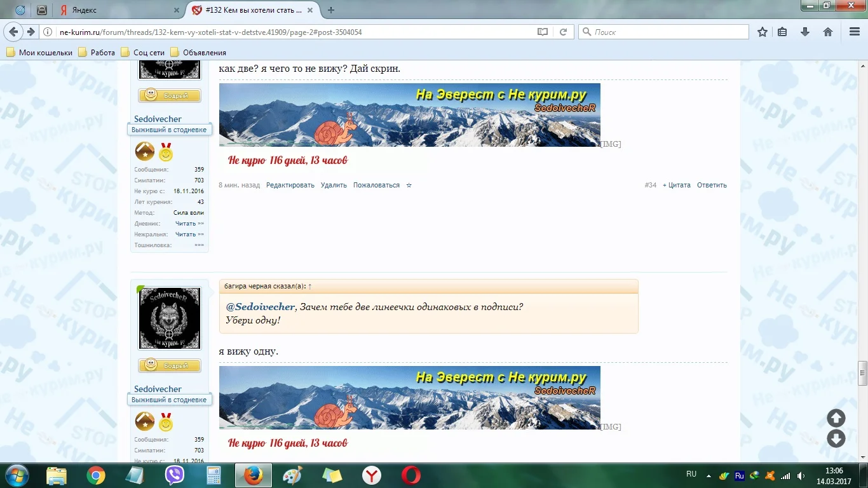
Task: Launch Yandex Browser from the taskbar
Action: point(372,475)
